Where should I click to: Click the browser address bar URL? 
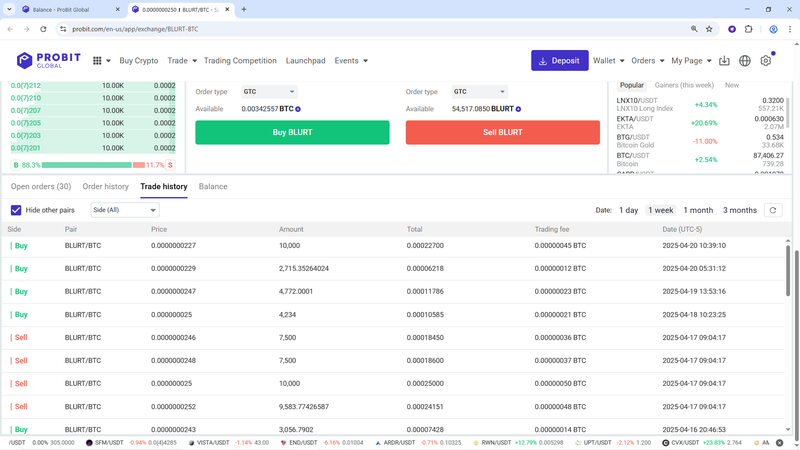[x=135, y=29]
